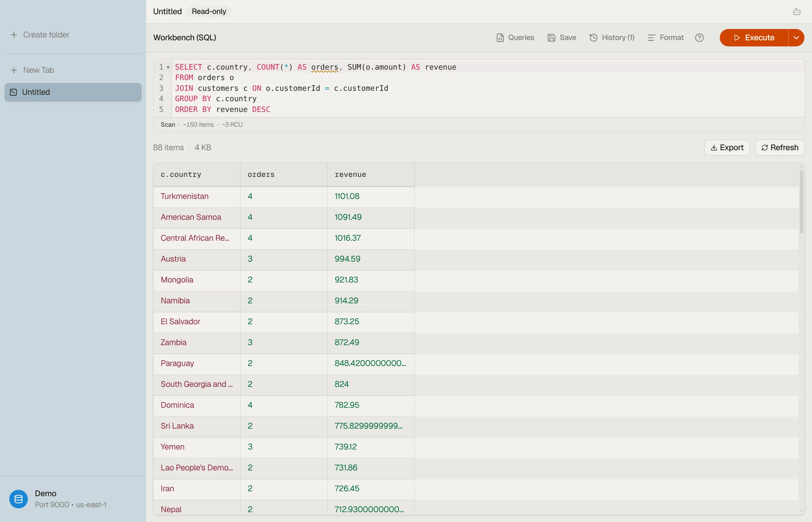The height and width of the screenshot is (522, 812).
Task: Click revenue value 994.59
Action: point(347,259)
